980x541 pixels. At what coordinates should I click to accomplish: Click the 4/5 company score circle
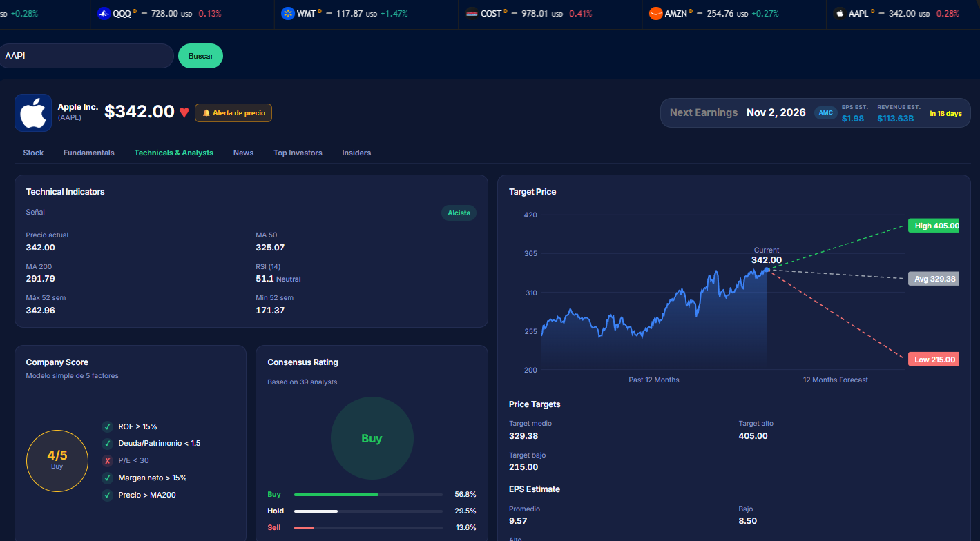point(57,460)
